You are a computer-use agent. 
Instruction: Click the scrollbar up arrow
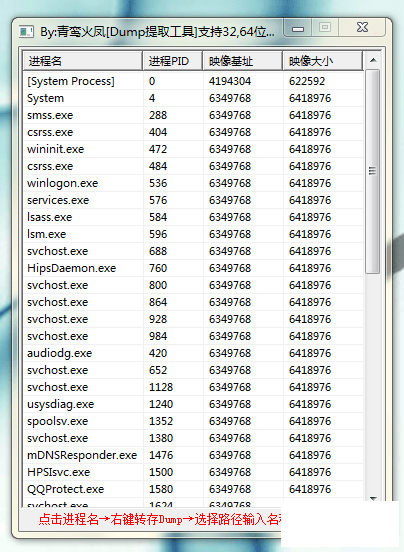373,61
